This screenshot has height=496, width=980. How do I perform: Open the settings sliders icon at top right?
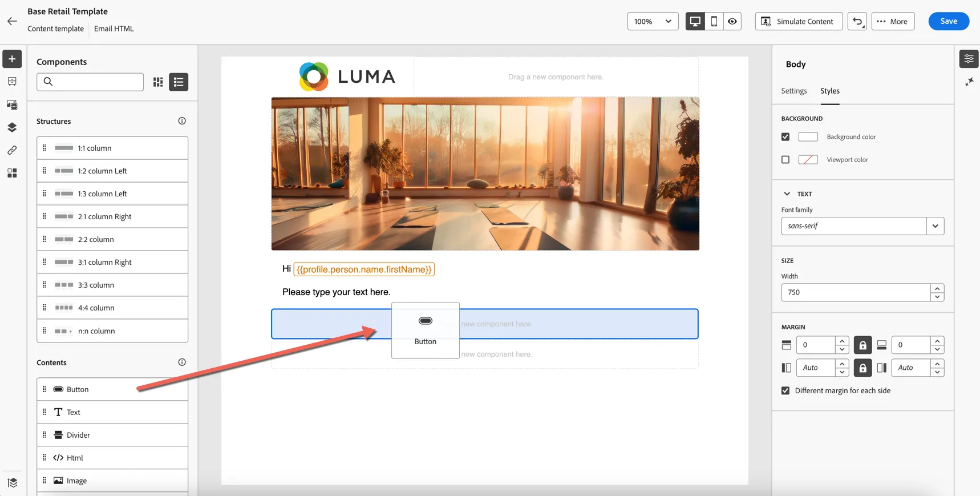969,59
